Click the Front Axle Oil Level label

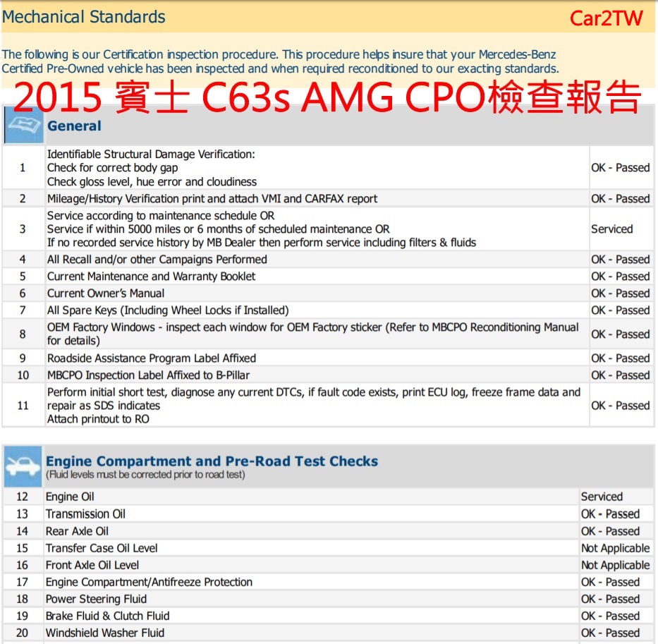[92, 565]
